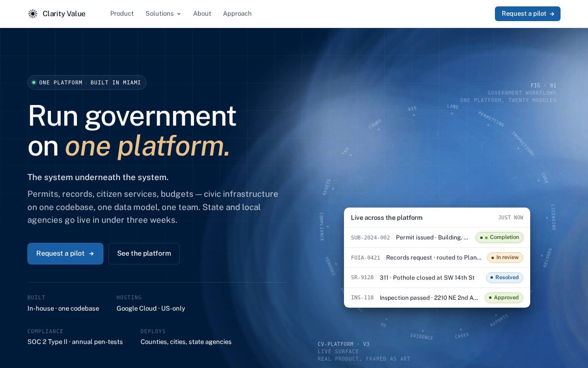
Task: Click the Clarity Value sunburst logo icon
Action: click(33, 14)
